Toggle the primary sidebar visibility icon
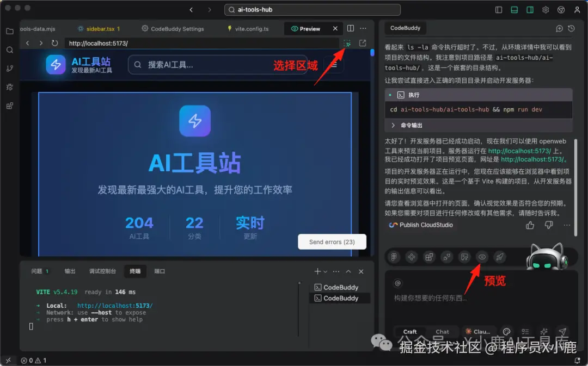 tap(498, 9)
